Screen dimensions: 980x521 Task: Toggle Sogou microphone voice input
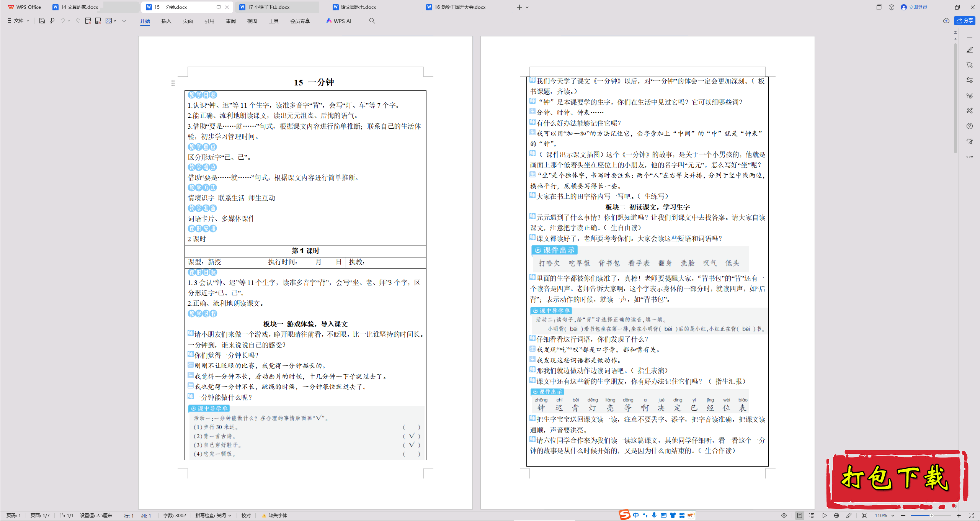(x=654, y=515)
